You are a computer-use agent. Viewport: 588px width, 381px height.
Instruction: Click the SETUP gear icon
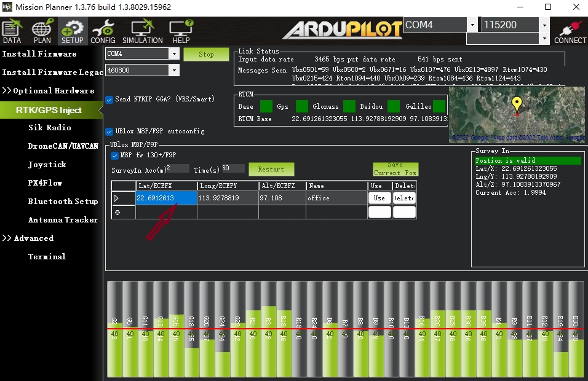pyautogui.click(x=72, y=31)
